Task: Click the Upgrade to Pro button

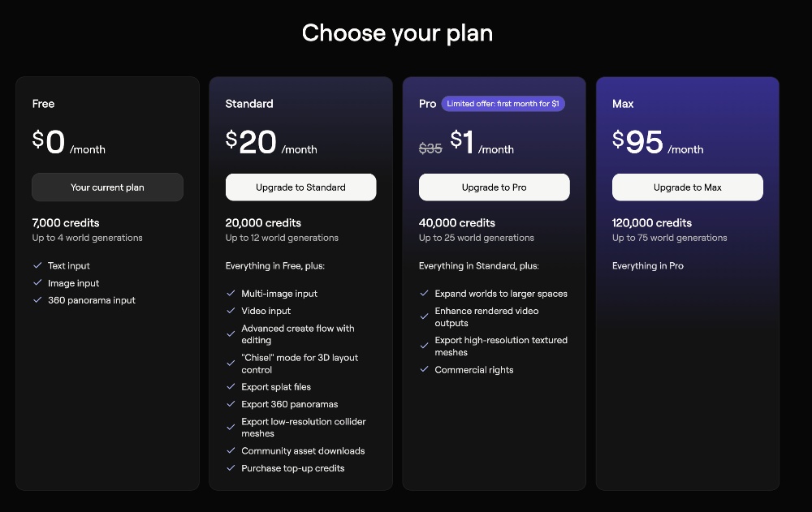Action: pos(494,187)
